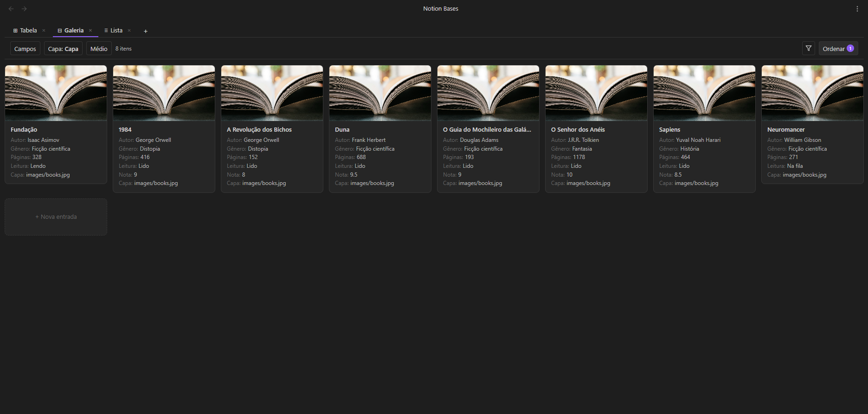The image size is (868, 414).
Task: Close the Tabela tab
Action: pos(44,31)
